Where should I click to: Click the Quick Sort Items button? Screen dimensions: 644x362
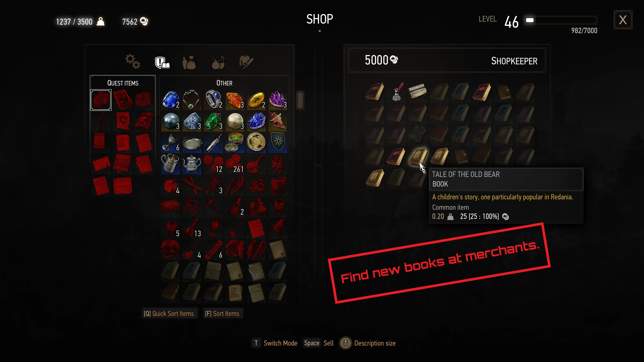[x=169, y=313]
